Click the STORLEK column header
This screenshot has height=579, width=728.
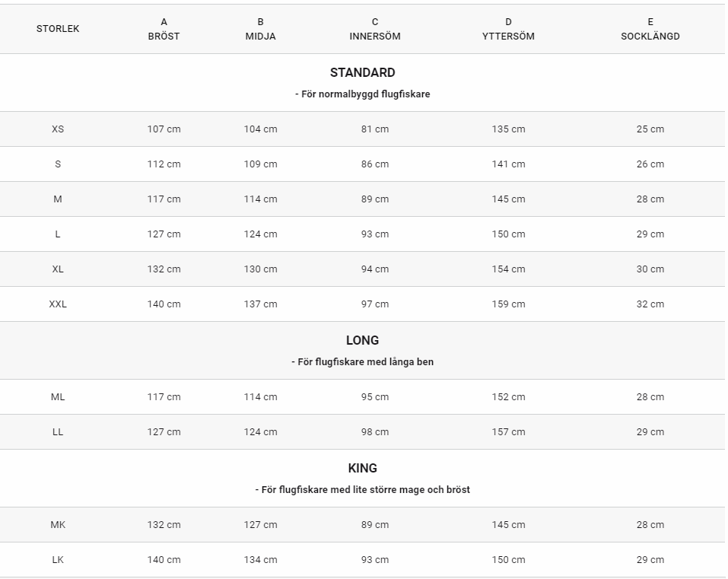[x=58, y=29]
